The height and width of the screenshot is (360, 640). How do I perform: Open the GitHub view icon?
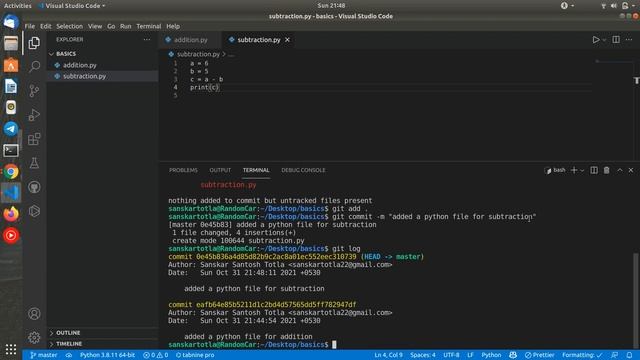point(34,187)
